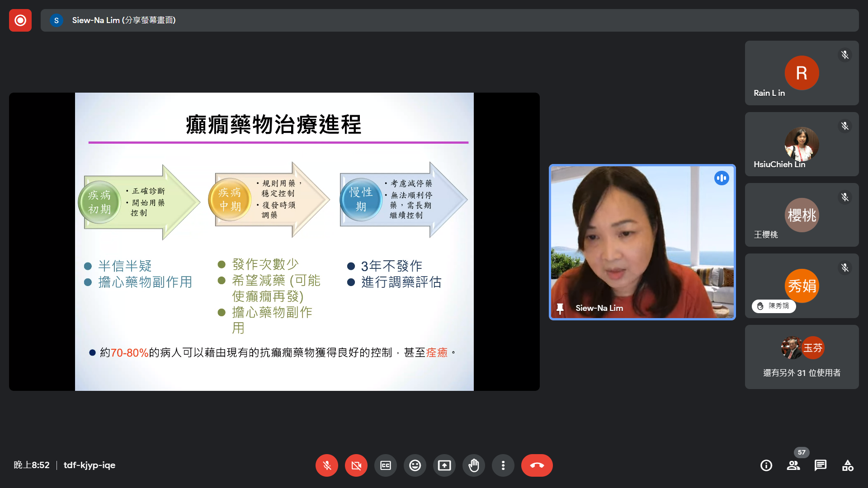The image size is (868, 488).
Task: Select 王櫻桃 participant tile
Action: (802, 215)
